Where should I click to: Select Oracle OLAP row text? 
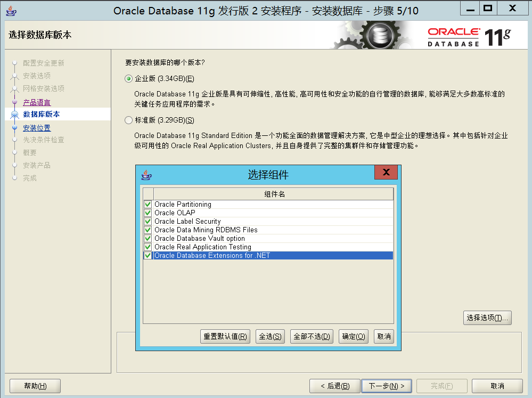(x=175, y=213)
